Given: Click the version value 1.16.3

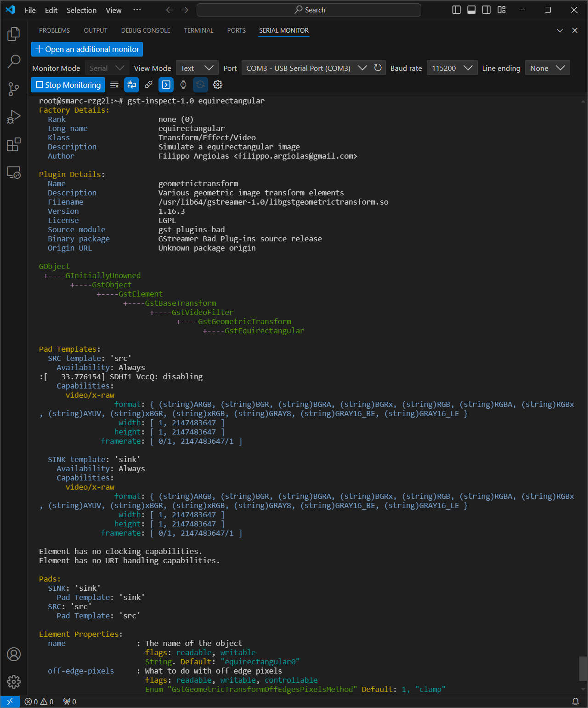Looking at the screenshot, I should pyautogui.click(x=172, y=211).
